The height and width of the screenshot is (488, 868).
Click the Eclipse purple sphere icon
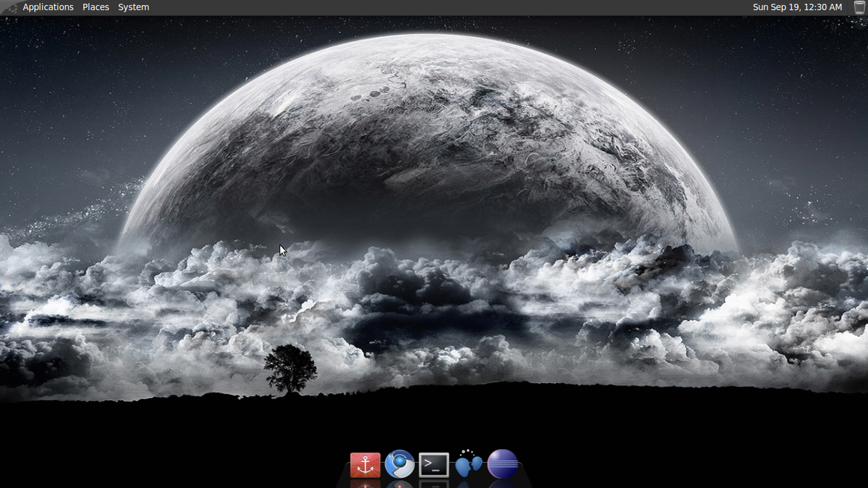pyautogui.click(x=503, y=464)
